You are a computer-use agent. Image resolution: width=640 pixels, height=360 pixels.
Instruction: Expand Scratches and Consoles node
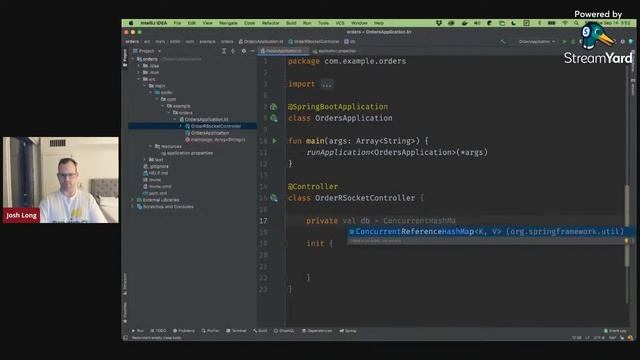tap(133, 207)
